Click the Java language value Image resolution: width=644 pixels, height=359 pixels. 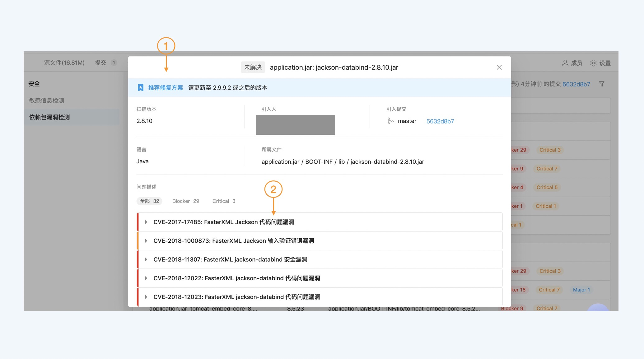[142, 161]
